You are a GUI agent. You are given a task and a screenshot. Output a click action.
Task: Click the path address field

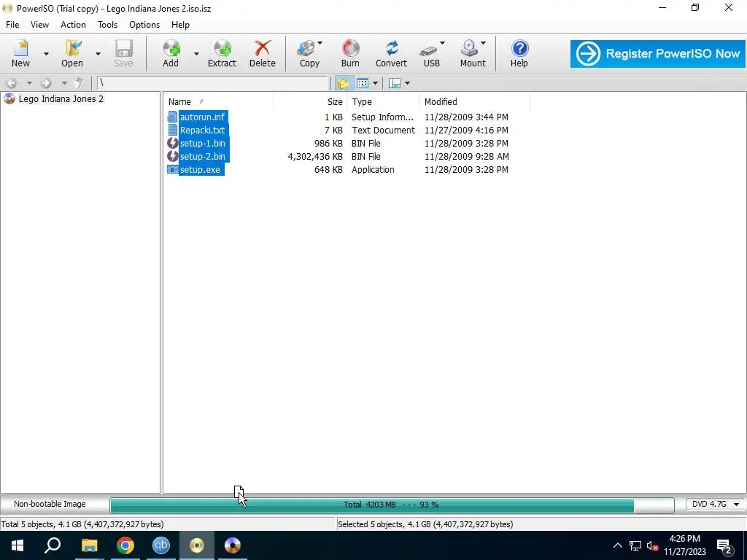tap(212, 83)
